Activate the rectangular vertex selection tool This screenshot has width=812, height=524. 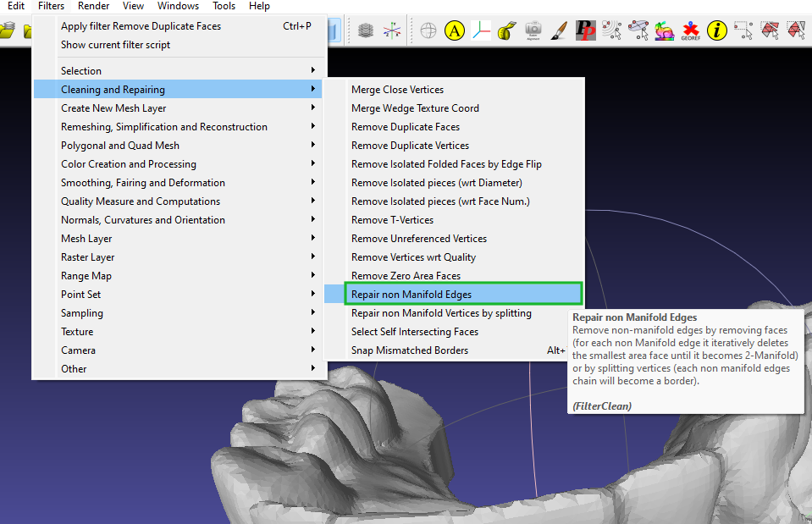(743, 30)
